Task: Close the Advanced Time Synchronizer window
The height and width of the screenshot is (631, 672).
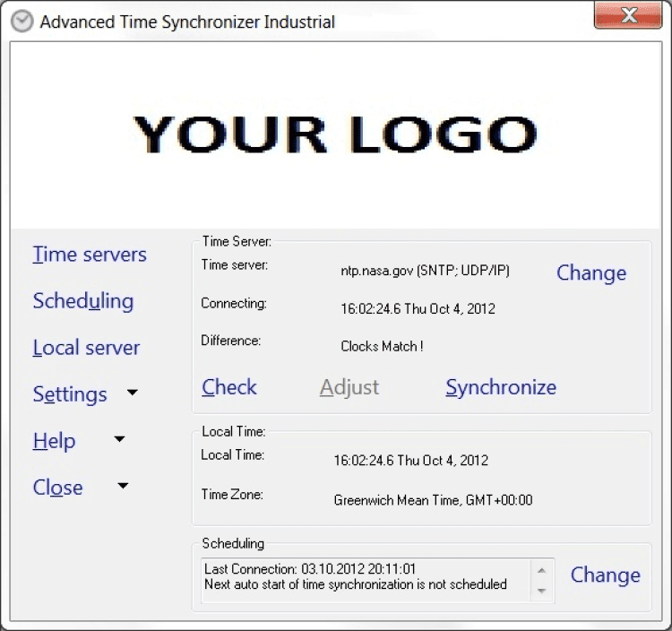Action: (628, 15)
